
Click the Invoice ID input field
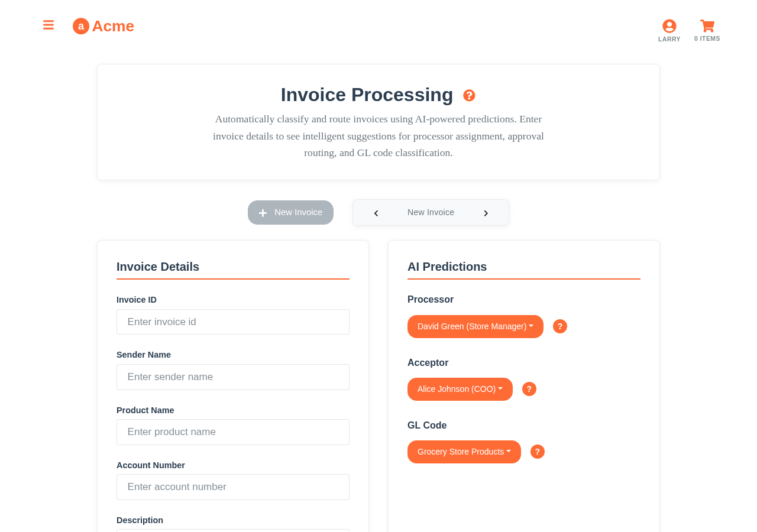click(x=233, y=322)
